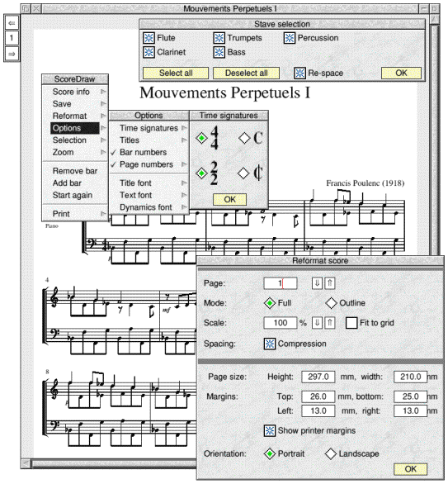Toggle Bar numbers option
Image resolution: width=448 pixels, height=484 pixels.
149,152
